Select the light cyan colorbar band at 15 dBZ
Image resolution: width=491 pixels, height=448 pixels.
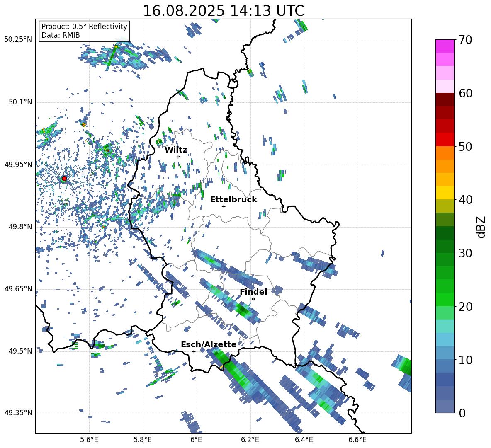coord(445,326)
